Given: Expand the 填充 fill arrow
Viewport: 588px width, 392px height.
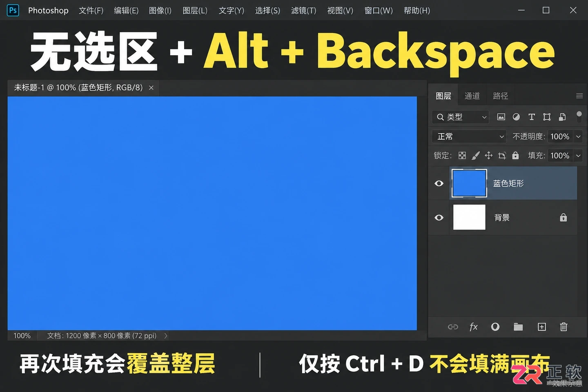Looking at the screenshot, I should click(578, 156).
